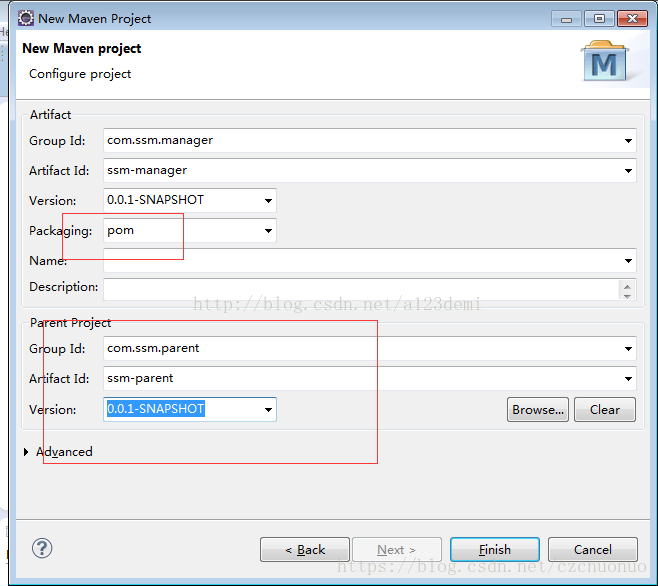Click Description scroll up arrow
Viewport: 658px width, 586px height.
click(627, 286)
